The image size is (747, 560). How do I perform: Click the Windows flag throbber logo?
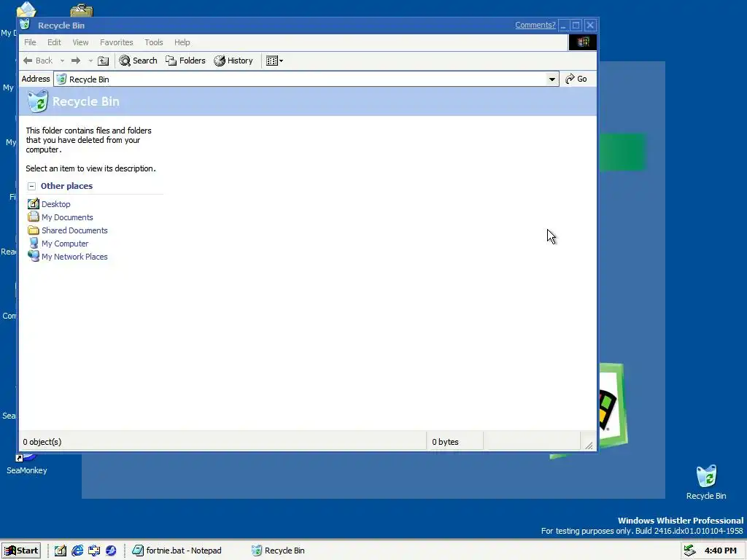[583, 42]
